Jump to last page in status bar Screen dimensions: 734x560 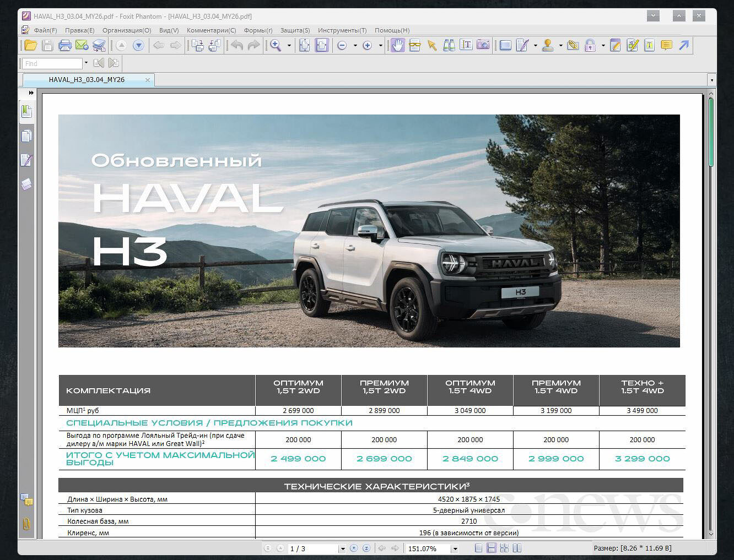(366, 548)
